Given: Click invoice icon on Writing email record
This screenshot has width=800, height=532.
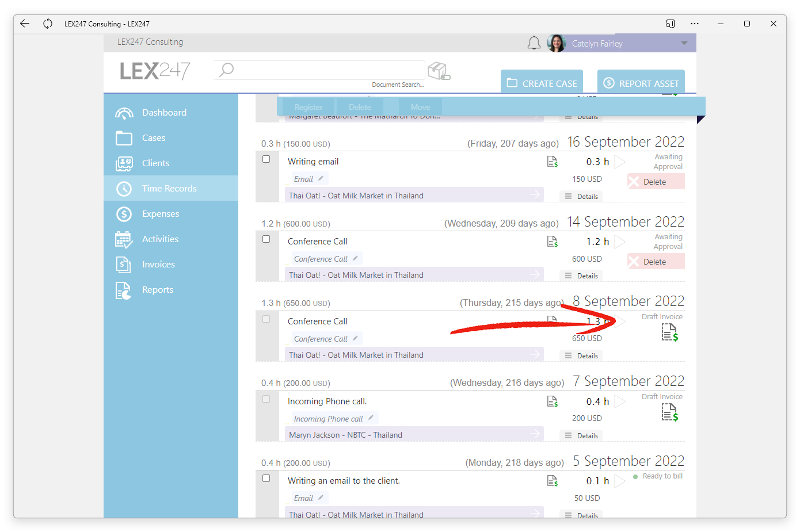Looking at the screenshot, I should point(552,162).
